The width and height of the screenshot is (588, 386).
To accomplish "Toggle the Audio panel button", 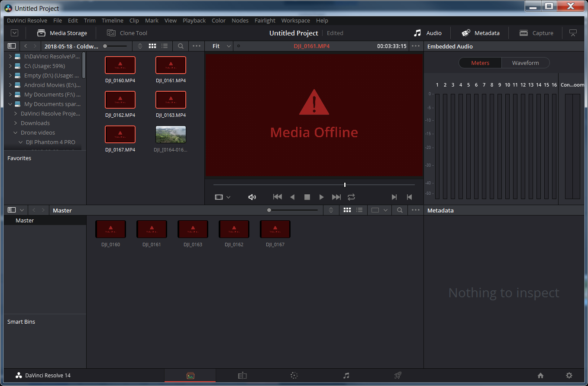I will [x=427, y=33].
